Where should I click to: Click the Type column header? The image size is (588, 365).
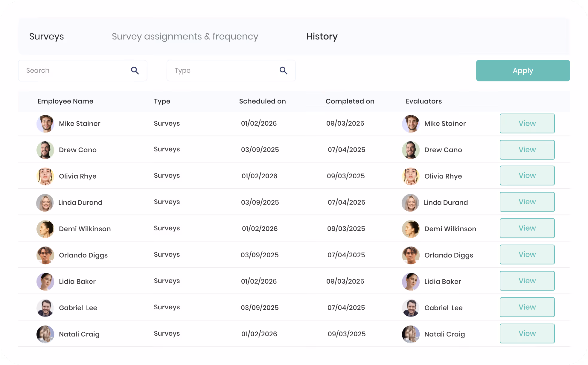[162, 101]
